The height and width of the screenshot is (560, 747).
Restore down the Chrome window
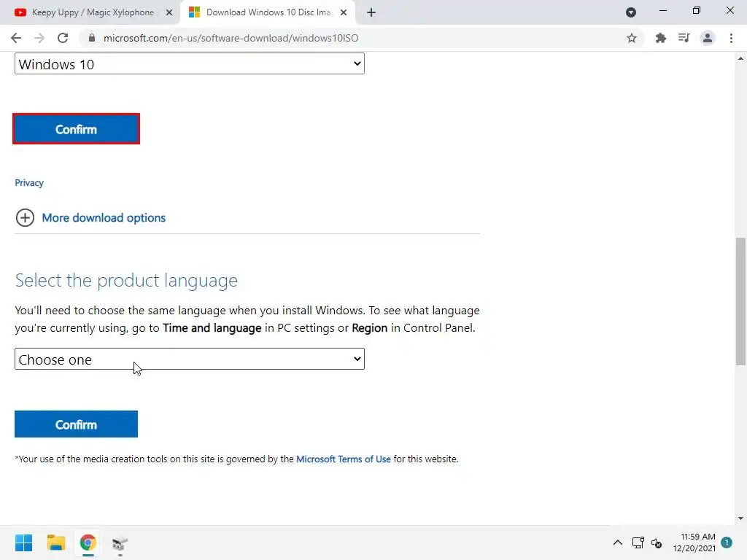[x=697, y=10]
